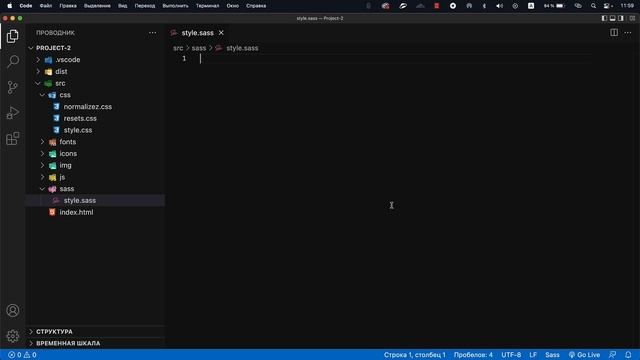Open the Search view in activity bar
Viewport: 640px width, 360px height.
(13, 62)
